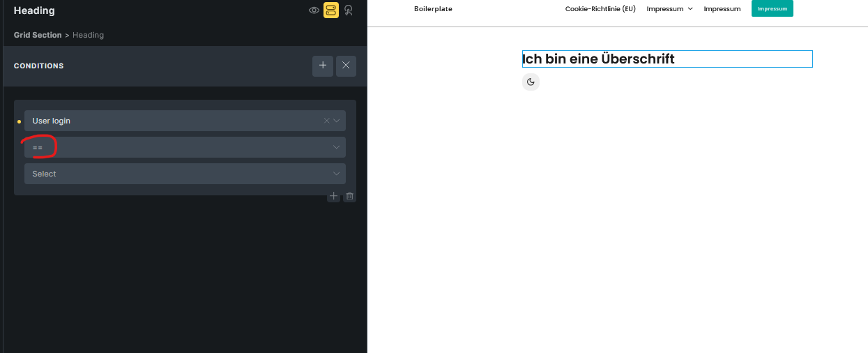Add a condition with the small plus icon
This screenshot has height=353, width=868.
[x=333, y=197]
